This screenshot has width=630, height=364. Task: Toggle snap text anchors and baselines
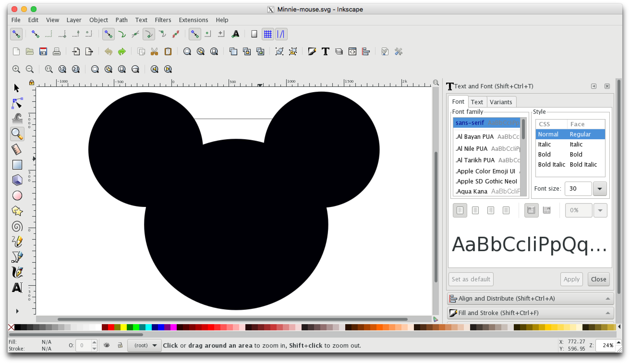point(235,34)
